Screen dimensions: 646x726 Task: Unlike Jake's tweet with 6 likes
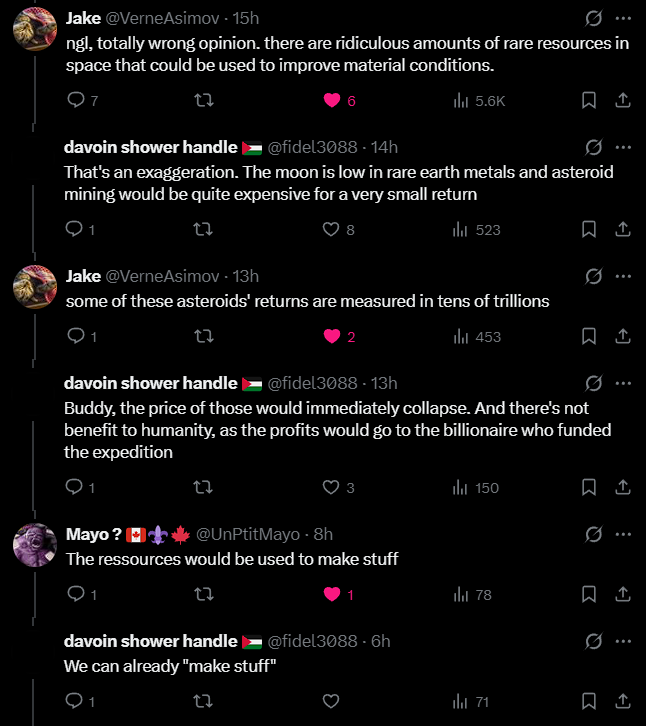333,100
